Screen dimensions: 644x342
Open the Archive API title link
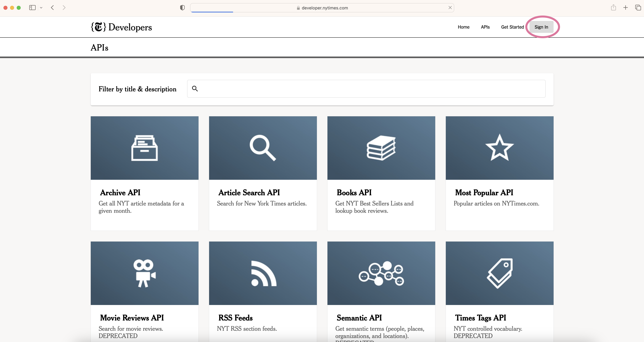[x=120, y=193]
